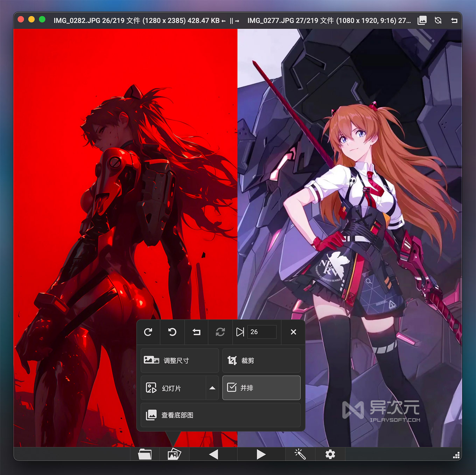Click the greyed sync refresh icon
The image size is (476, 475).
coord(220,332)
